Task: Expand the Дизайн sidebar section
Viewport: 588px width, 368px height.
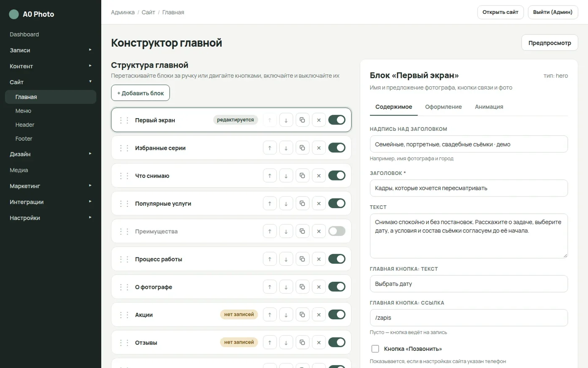Action: [x=50, y=154]
